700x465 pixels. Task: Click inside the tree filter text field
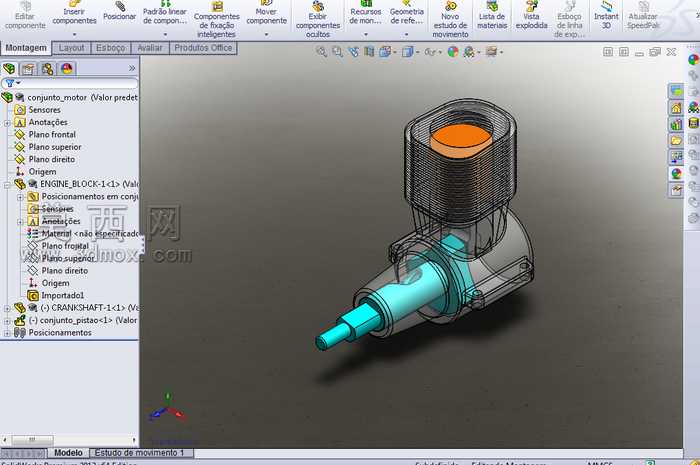79,83
